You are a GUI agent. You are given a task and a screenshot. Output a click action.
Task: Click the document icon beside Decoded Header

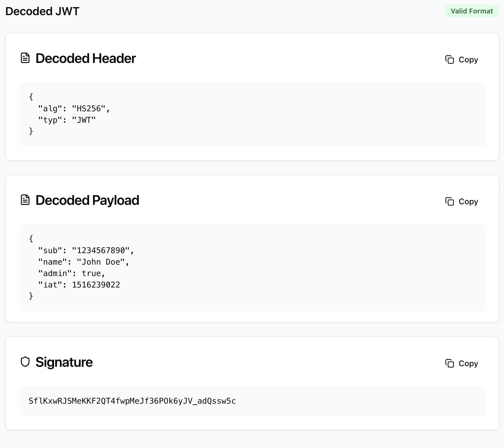25,58
